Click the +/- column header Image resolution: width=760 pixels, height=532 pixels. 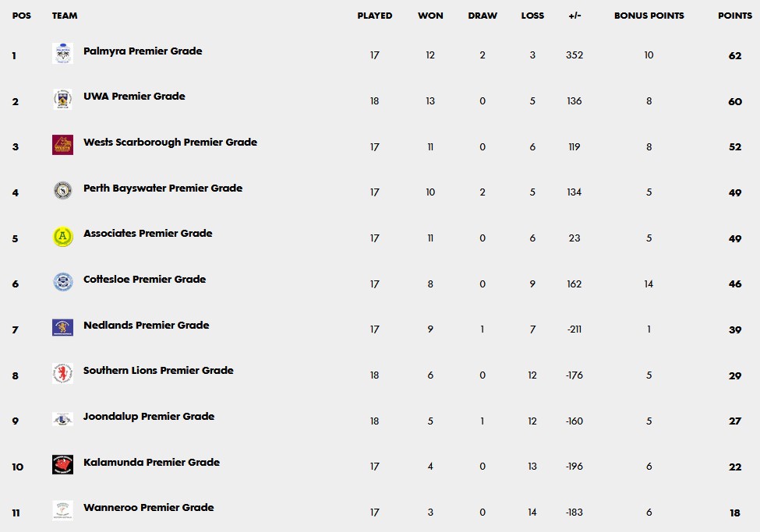click(x=574, y=16)
